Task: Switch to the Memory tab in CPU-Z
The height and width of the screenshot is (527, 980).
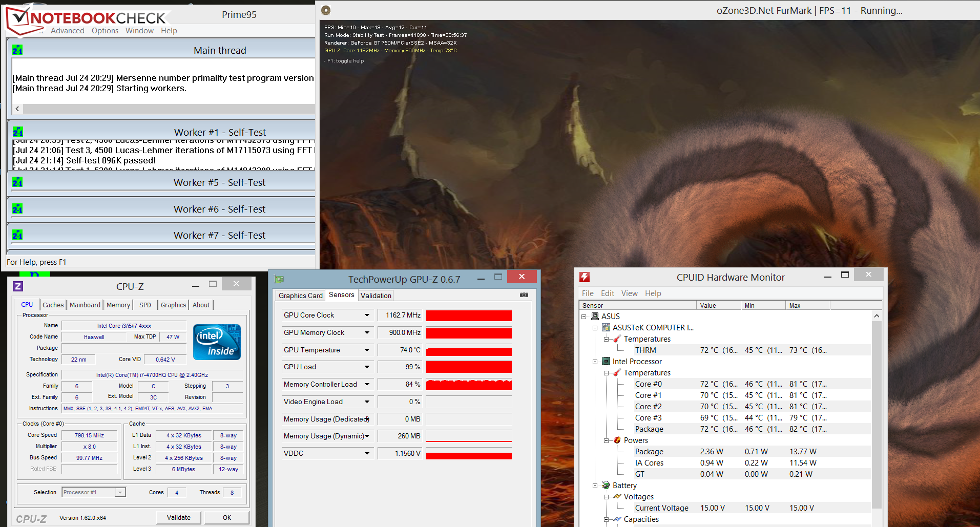Action: point(118,305)
